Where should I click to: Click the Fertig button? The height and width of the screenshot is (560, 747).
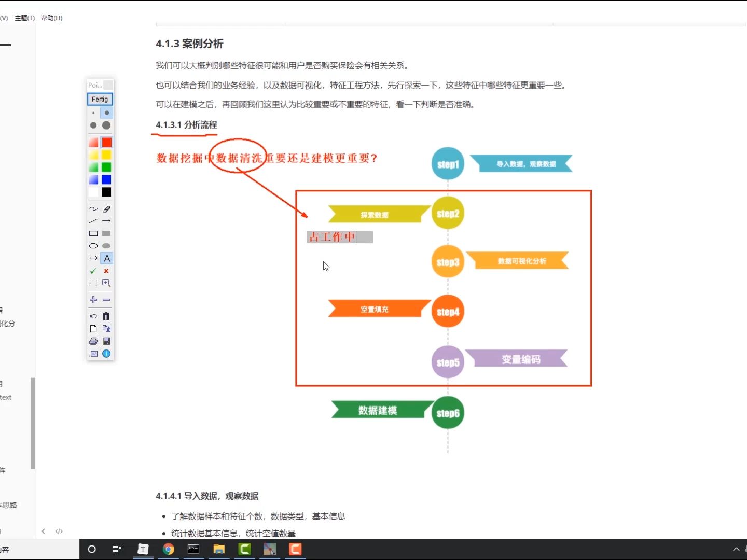[100, 99]
